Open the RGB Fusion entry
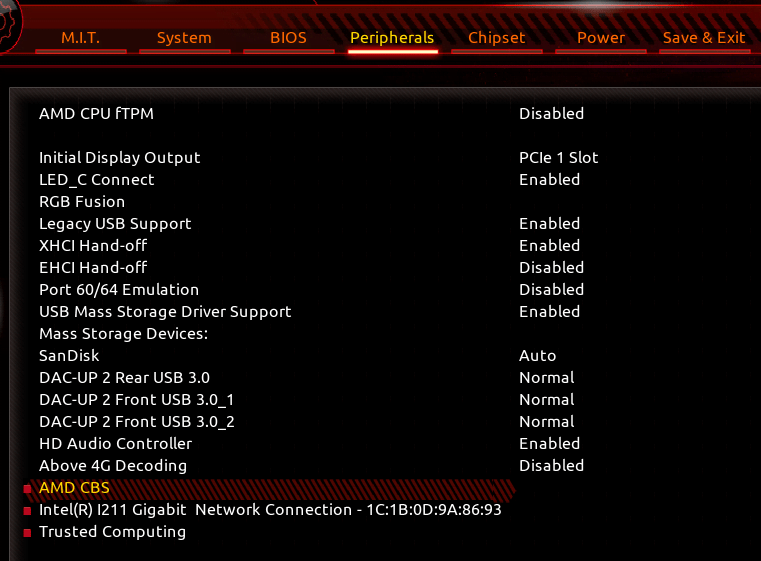Screen dimensions: 761x561 coord(82,202)
